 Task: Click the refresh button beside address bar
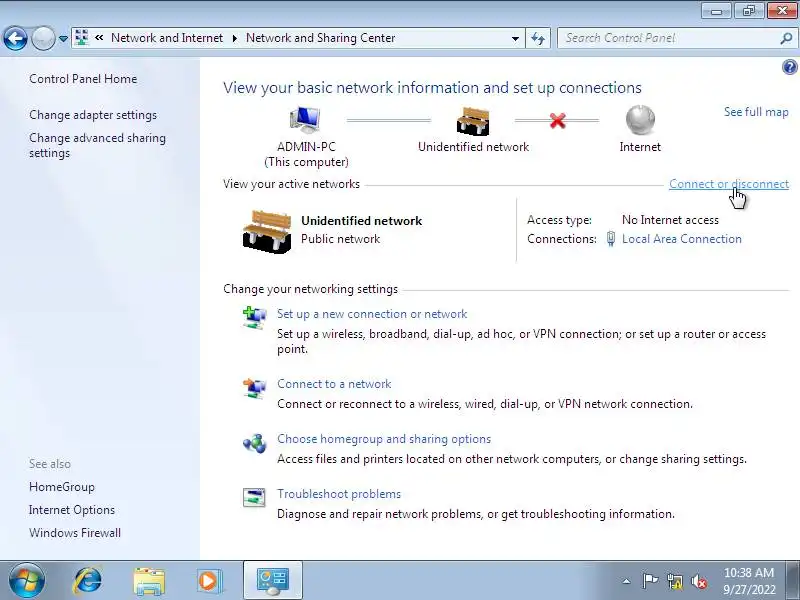click(x=538, y=38)
